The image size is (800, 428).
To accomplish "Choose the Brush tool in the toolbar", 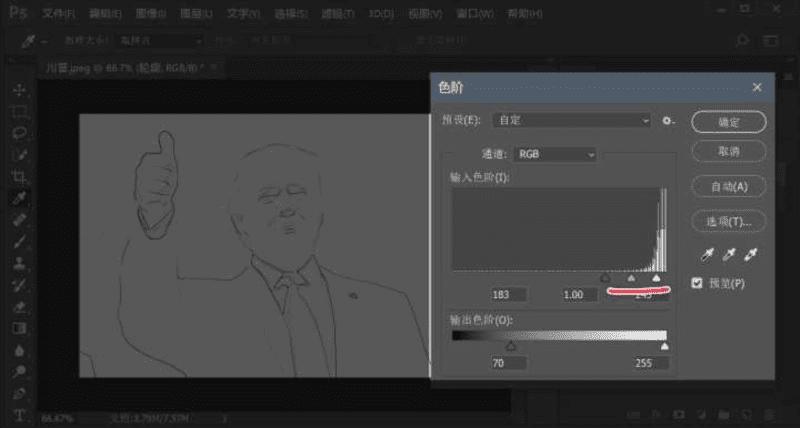I will (19, 241).
